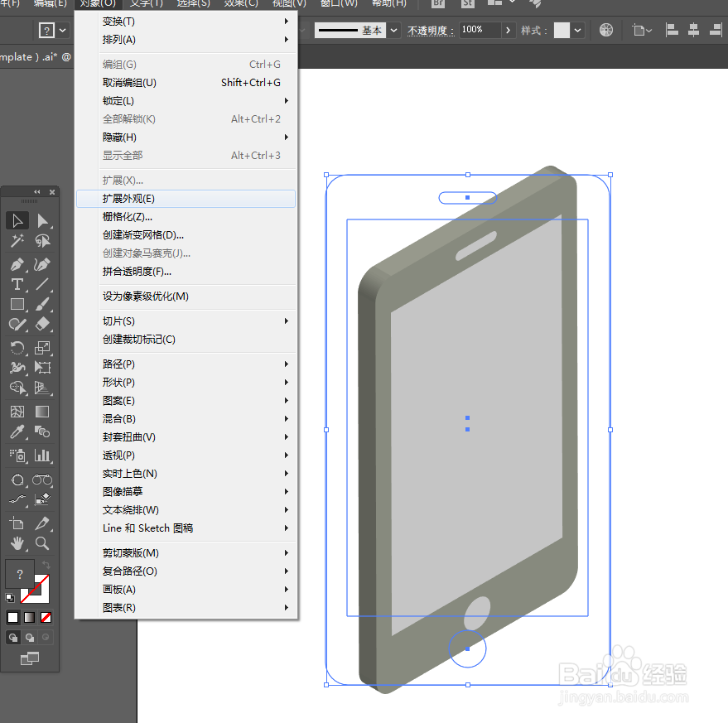The image size is (728, 723).
Task: Expand opacity arrow next to 100%
Action: [x=508, y=31]
